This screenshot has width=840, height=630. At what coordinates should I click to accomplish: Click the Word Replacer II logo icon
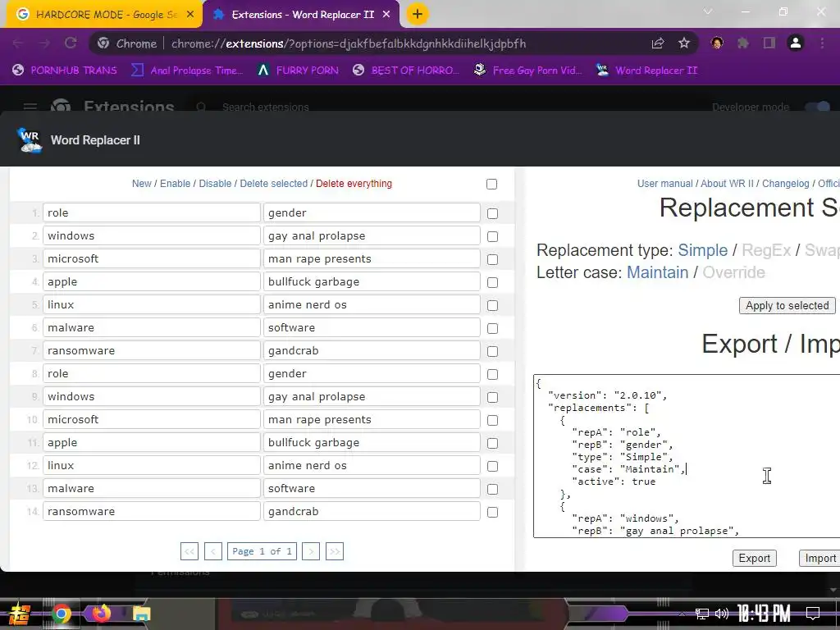coord(30,140)
